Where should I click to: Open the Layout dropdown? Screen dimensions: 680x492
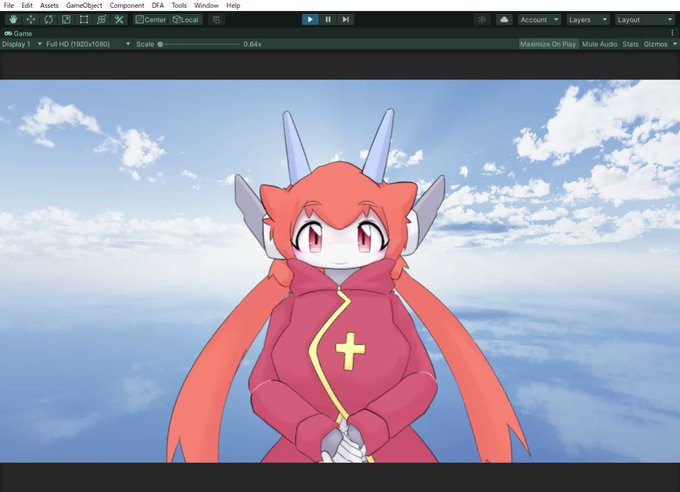pyautogui.click(x=645, y=20)
